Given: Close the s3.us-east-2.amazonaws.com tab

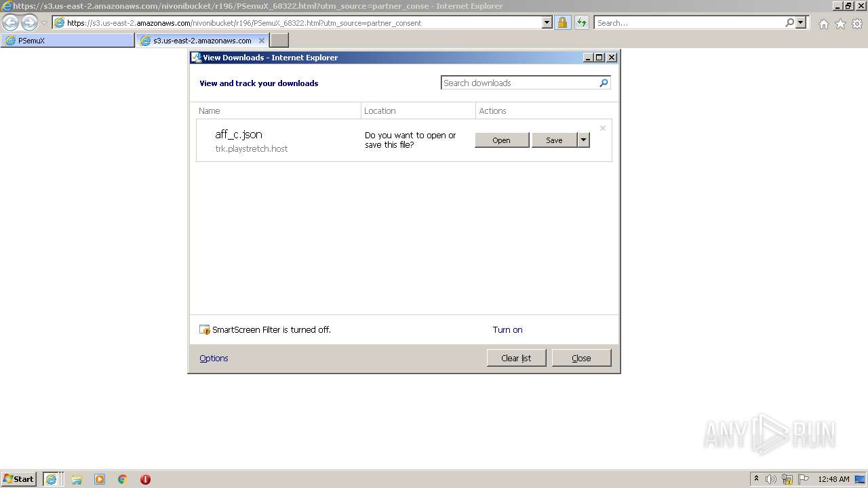Looking at the screenshot, I should coord(262,41).
